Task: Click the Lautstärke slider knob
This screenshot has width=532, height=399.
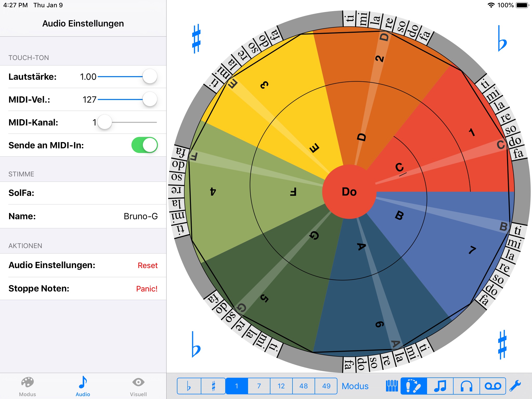Action: (150, 76)
